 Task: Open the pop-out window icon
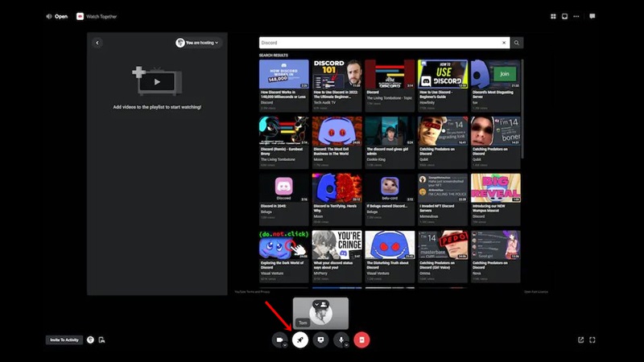click(580, 339)
